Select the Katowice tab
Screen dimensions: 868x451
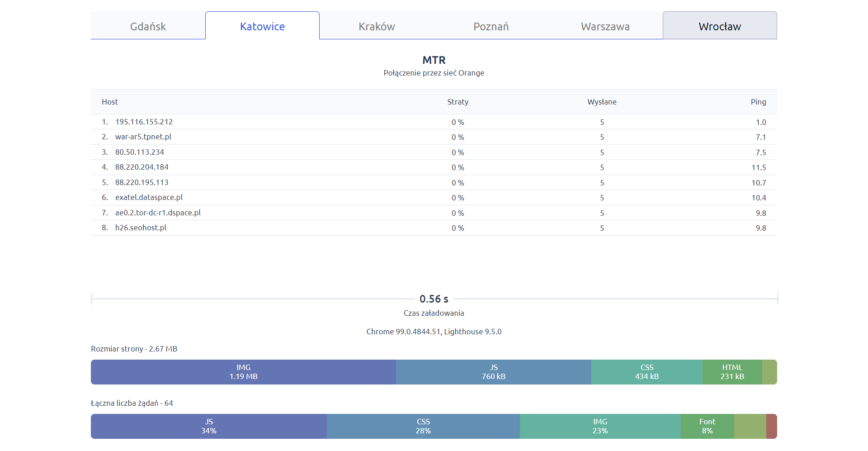pyautogui.click(x=262, y=26)
